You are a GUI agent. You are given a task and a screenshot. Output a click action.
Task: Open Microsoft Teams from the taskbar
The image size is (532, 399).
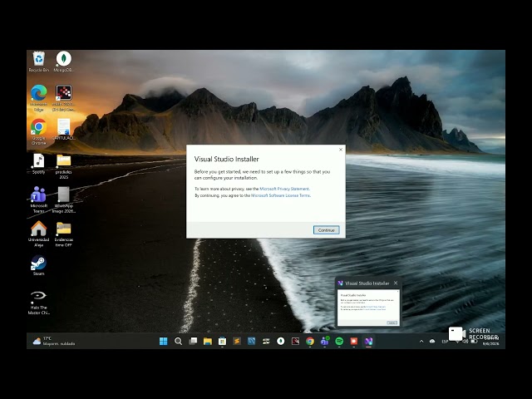pyautogui.click(x=324, y=342)
